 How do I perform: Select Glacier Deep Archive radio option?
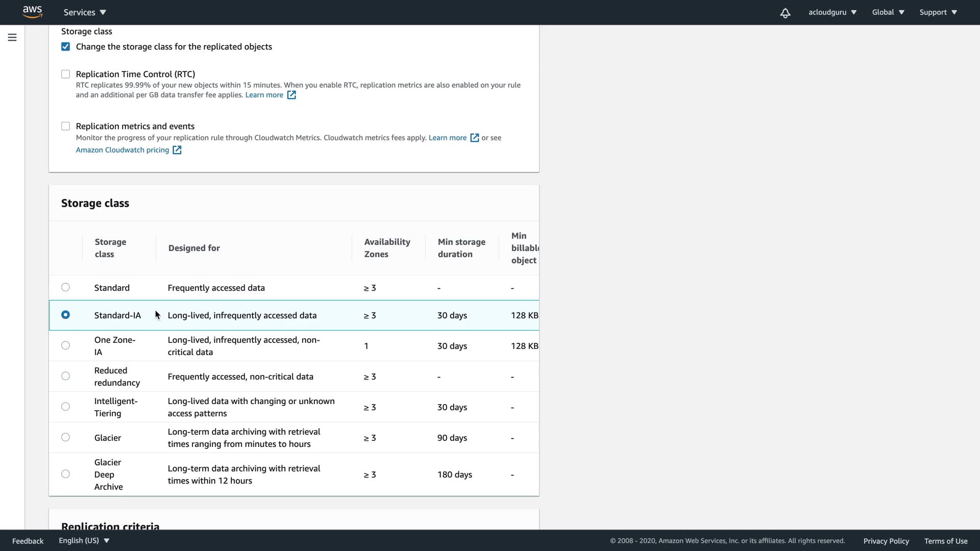[65, 474]
